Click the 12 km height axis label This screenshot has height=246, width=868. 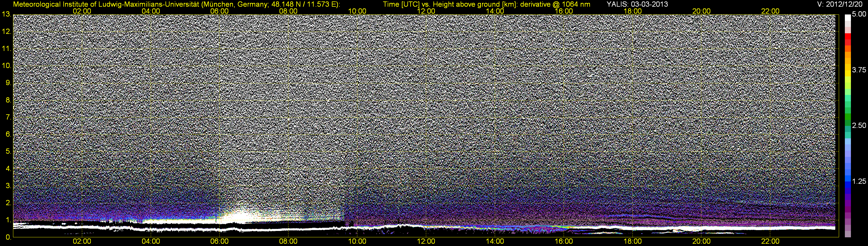(6, 32)
